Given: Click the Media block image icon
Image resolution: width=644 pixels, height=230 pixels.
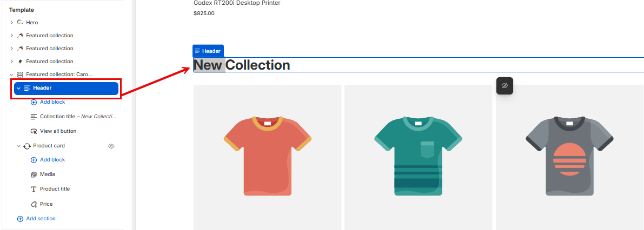Looking at the screenshot, I should click(34, 174).
